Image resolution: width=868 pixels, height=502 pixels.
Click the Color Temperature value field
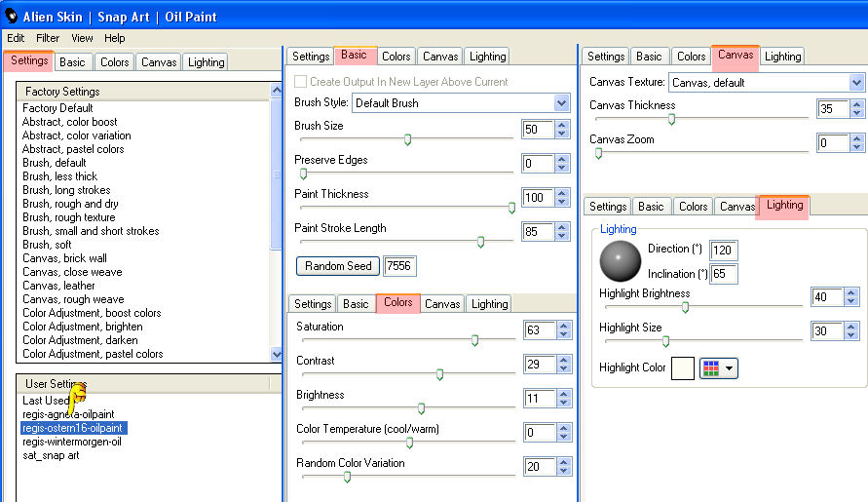coord(539,432)
